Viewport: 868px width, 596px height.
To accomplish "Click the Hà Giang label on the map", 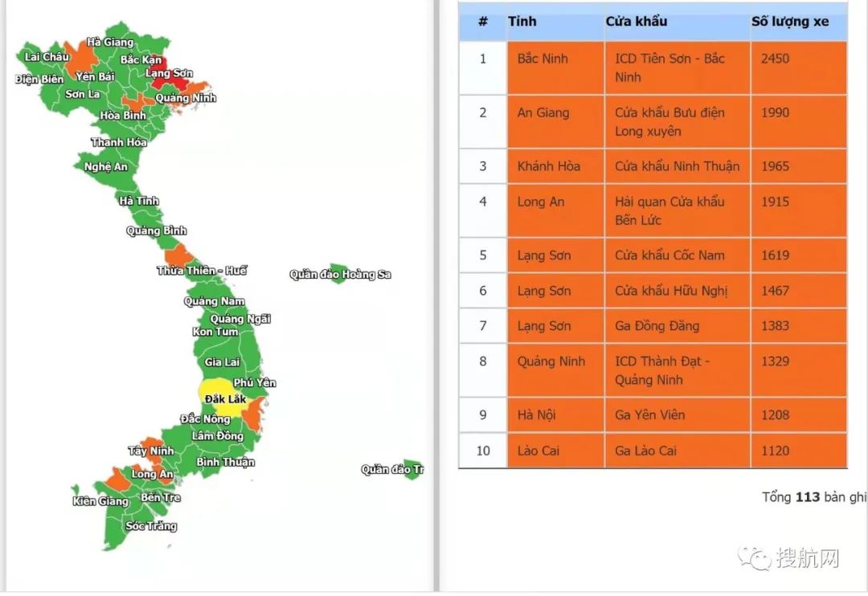I will click(x=110, y=42).
